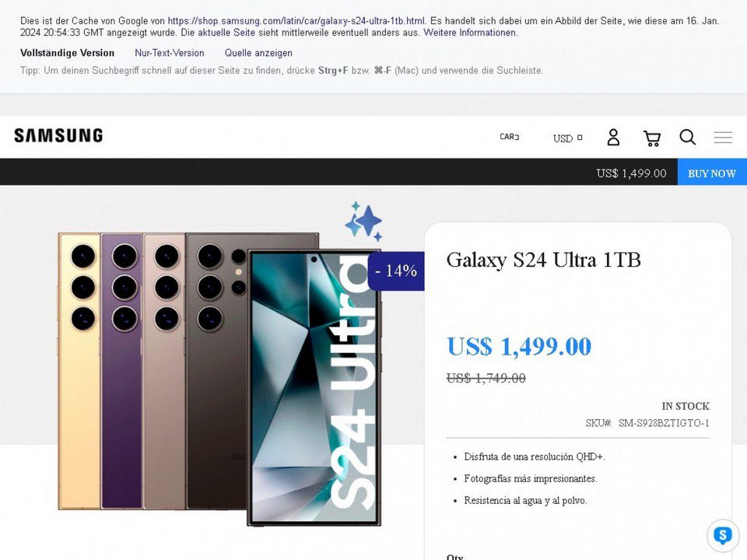
Task: Open the blue chat bubble icon
Action: click(x=723, y=536)
